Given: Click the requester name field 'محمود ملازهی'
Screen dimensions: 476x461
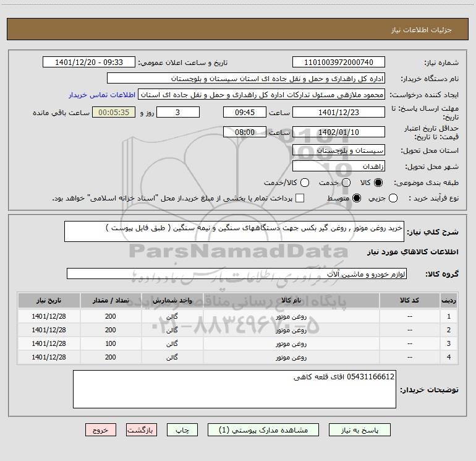Looking at the screenshot, I should click(261, 95).
